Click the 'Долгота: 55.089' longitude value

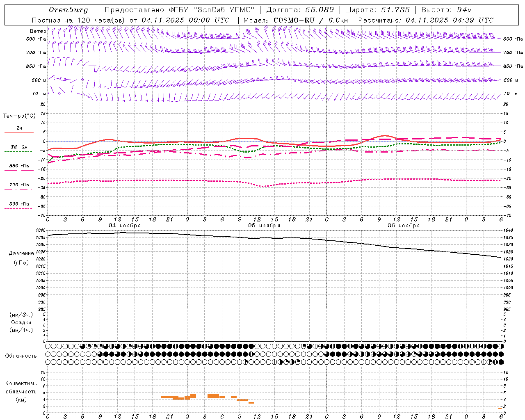[x=300, y=10]
